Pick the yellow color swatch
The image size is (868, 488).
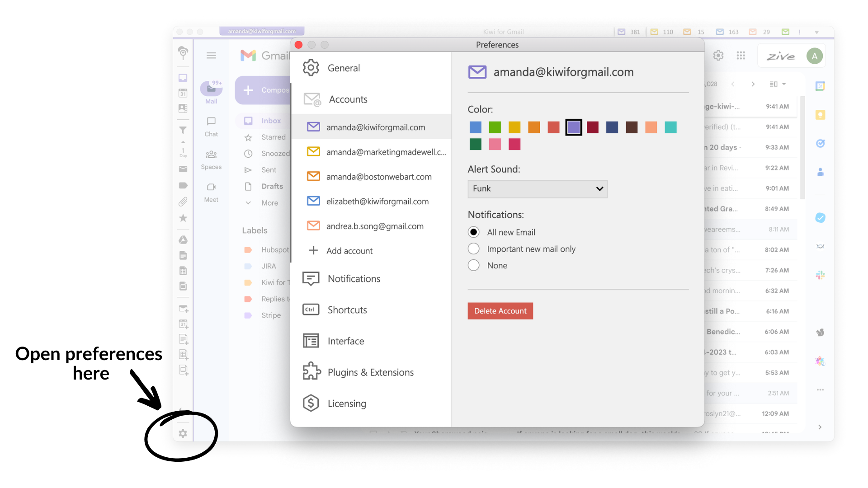(514, 127)
